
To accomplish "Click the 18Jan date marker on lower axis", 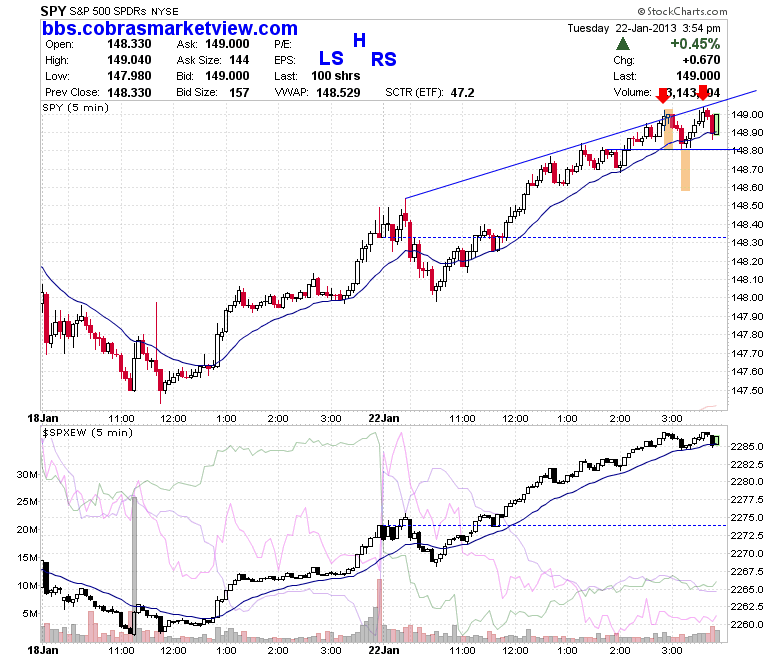I will tap(43, 650).
